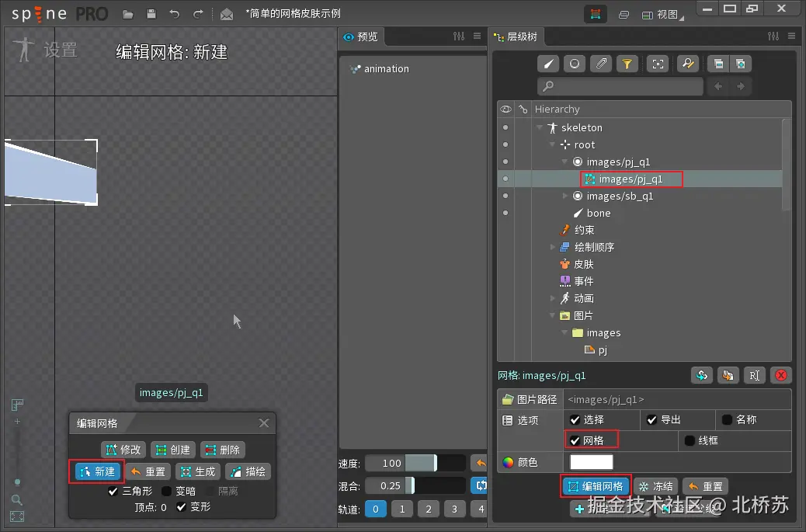The image size is (806, 532).
Task: Enable the 线框 wireframe checkbox
Action: pos(690,440)
